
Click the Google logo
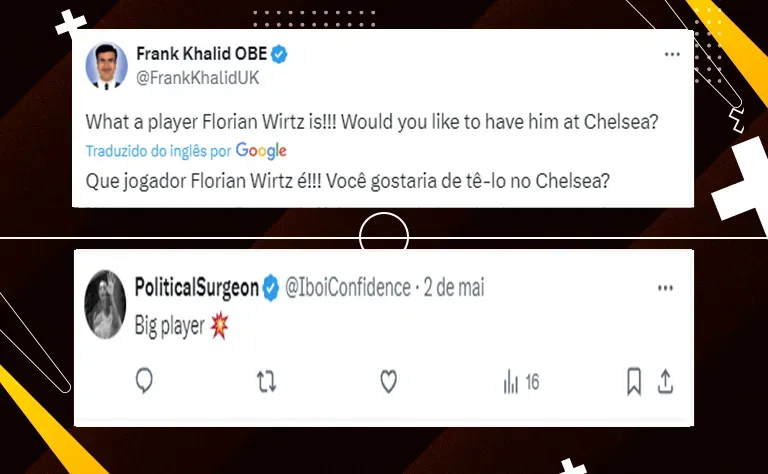point(262,151)
